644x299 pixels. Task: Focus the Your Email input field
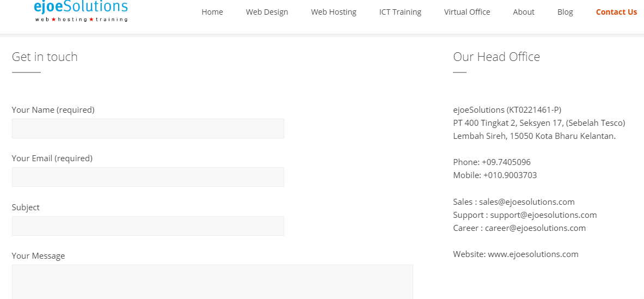(148, 177)
